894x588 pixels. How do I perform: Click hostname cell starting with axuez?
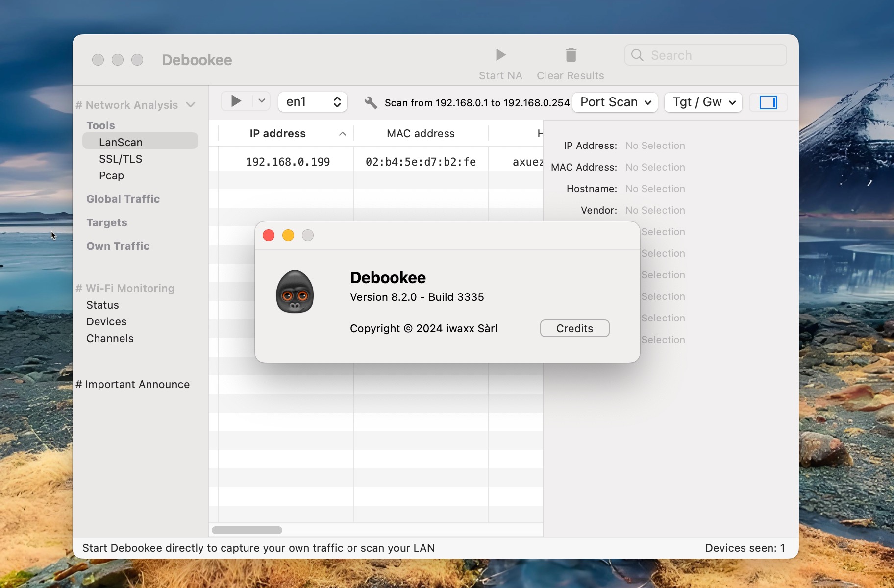[x=528, y=162]
